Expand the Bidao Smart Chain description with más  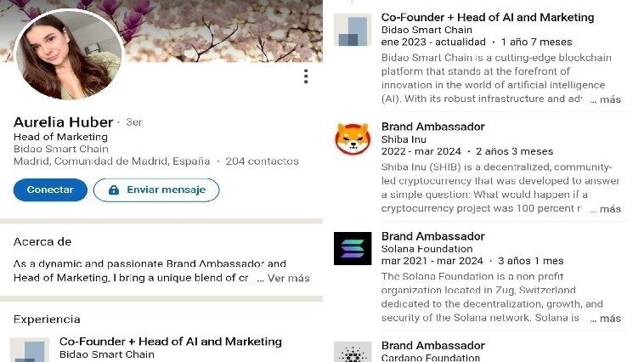(610, 99)
